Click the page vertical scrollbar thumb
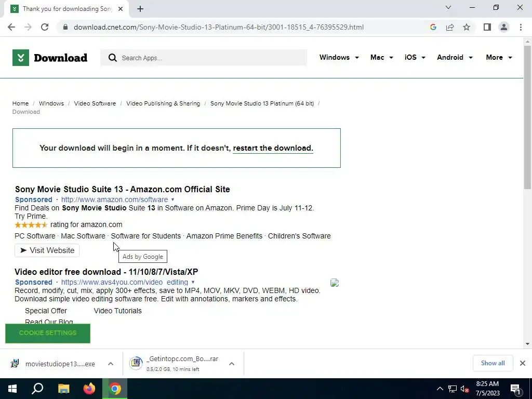 tap(527, 117)
